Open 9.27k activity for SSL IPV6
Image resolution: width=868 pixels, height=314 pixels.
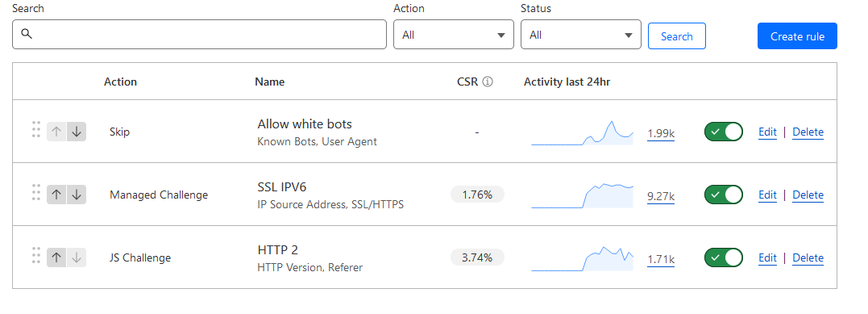coord(660,196)
